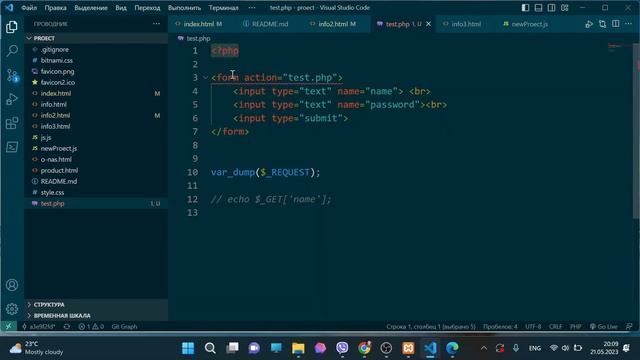
Task: Open o-nas.html in the explorer
Action: (x=96, y=159)
